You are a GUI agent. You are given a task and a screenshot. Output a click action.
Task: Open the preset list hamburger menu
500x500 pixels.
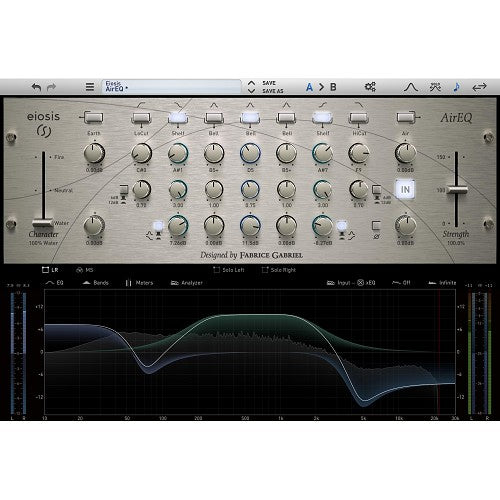[x=90, y=87]
